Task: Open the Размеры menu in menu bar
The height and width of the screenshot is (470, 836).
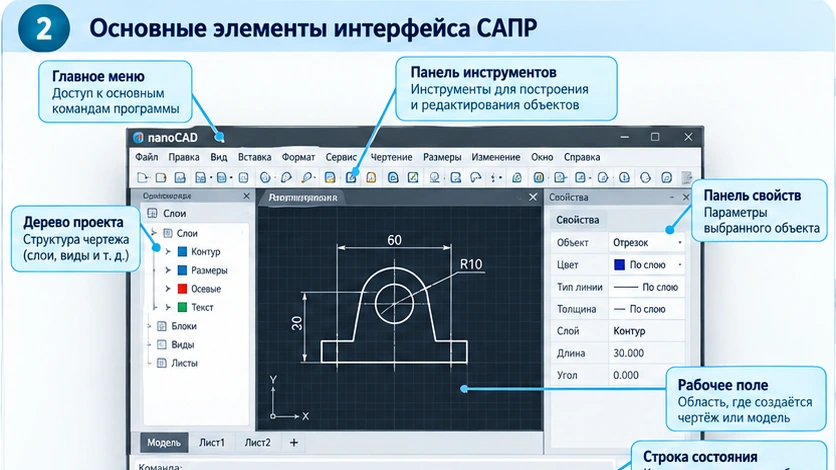Action: point(442,157)
